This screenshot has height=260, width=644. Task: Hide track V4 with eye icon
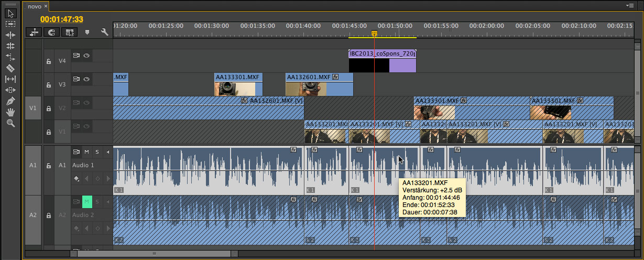(86, 56)
